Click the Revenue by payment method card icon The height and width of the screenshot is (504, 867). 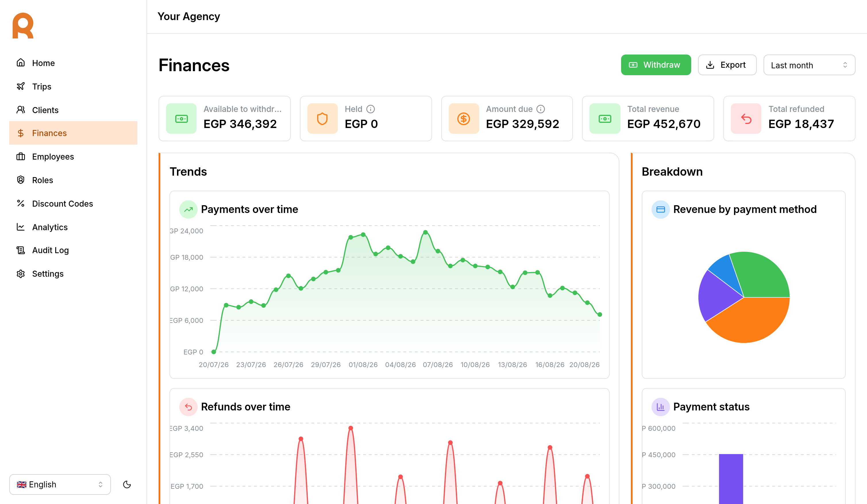pyautogui.click(x=660, y=209)
